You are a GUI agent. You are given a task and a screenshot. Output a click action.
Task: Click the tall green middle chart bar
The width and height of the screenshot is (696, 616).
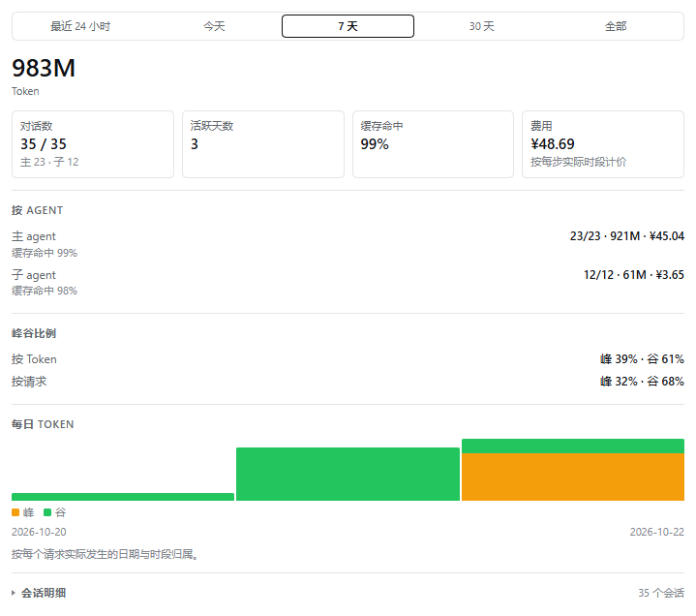[348, 474]
